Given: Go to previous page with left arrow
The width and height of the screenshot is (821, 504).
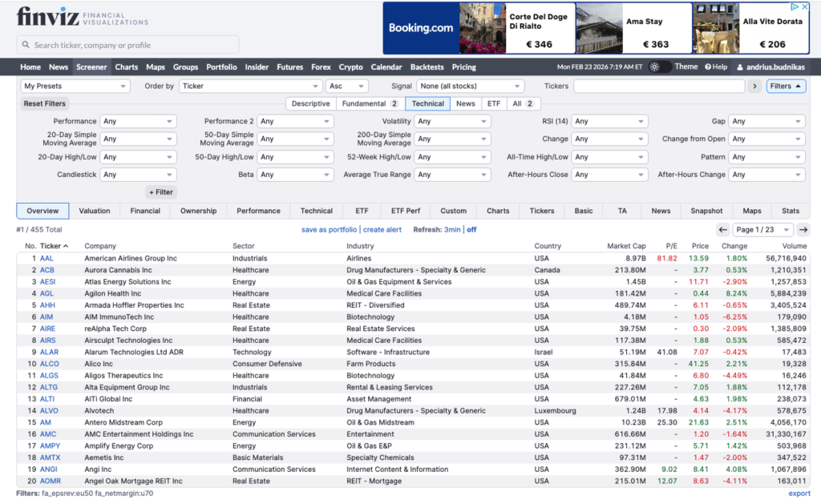Looking at the screenshot, I should (723, 229).
